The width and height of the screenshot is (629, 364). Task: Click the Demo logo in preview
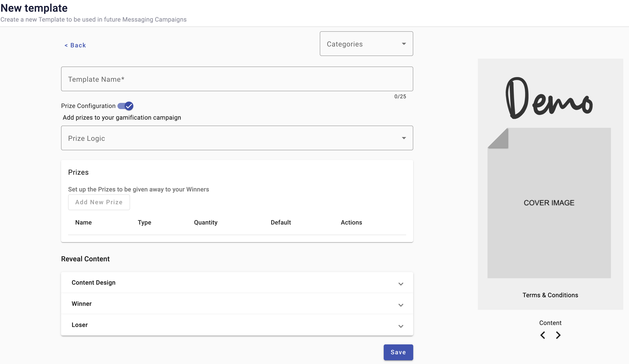point(549,98)
